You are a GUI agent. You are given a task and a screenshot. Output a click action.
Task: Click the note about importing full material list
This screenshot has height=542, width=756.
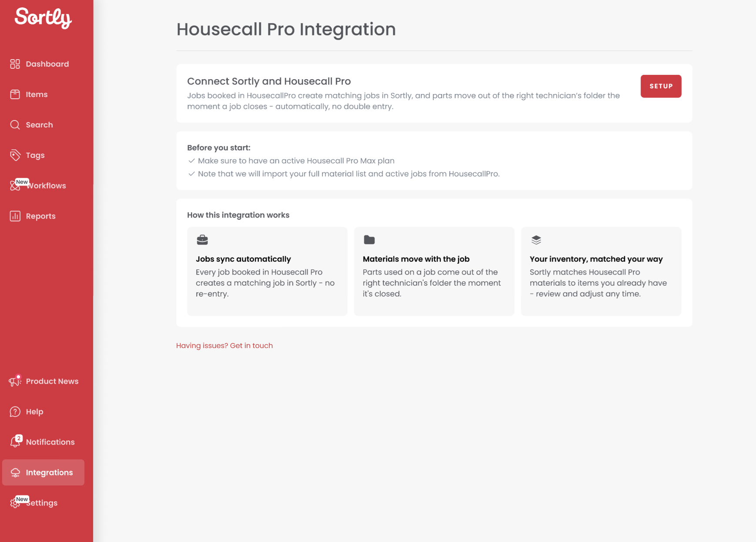[349, 174]
